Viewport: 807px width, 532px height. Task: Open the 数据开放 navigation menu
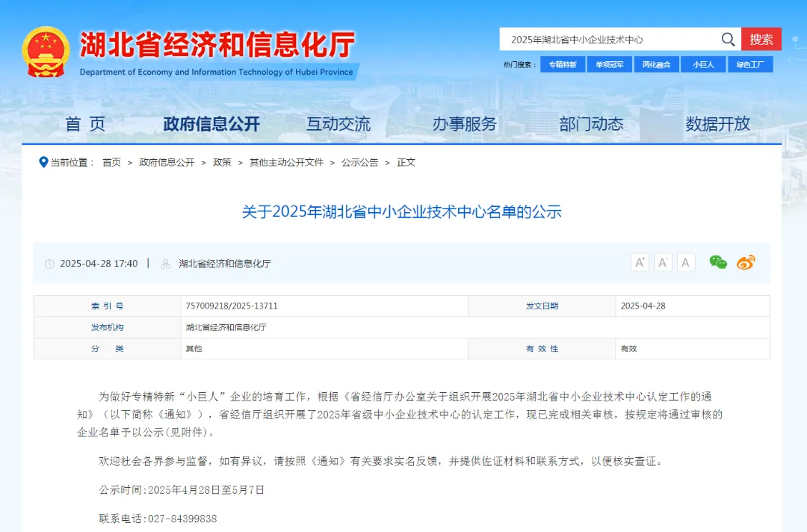[x=717, y=124]
